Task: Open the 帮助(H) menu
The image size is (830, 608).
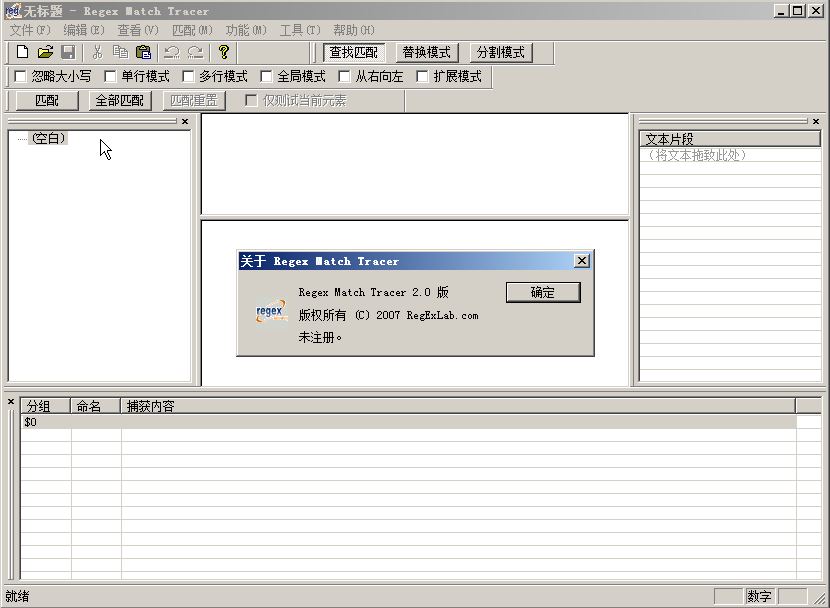Action: tap(354, 30)
